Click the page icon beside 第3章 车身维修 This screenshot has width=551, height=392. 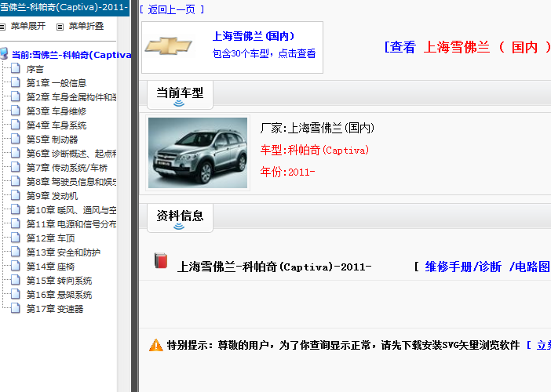pos(16,111)
